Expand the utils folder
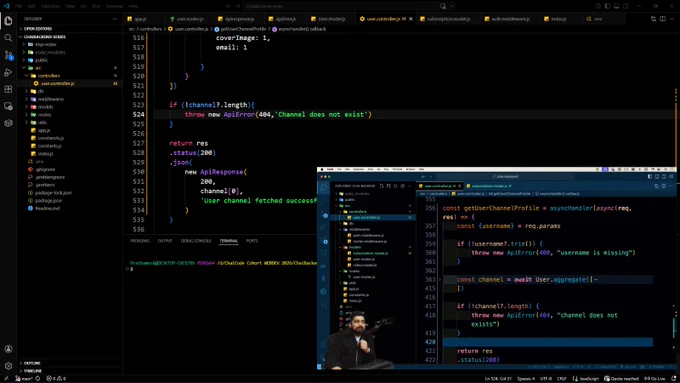680x383 pixels. 69,122
